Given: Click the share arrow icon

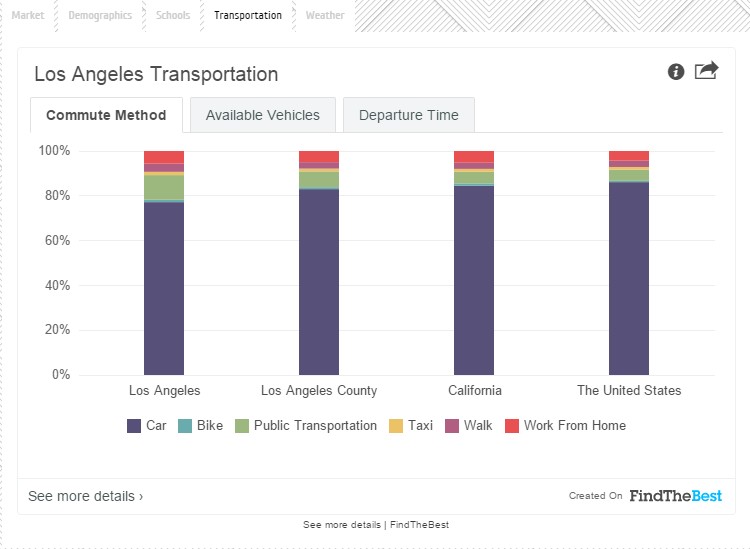Looking at the screenshot, I should [x=706, y=71].
